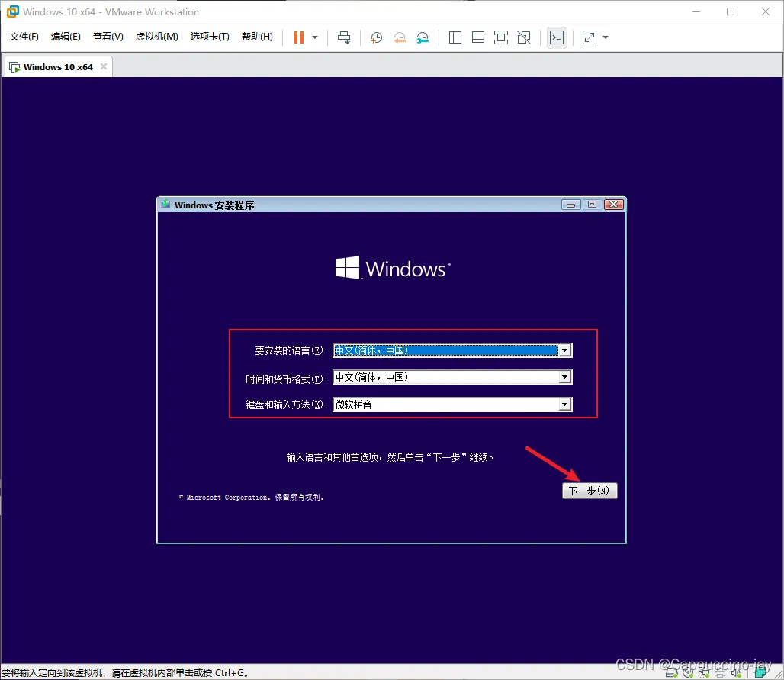The image size is (784, 680).
Task: Expand the 要安装的语言 dropdown
Action: [565, 350]
